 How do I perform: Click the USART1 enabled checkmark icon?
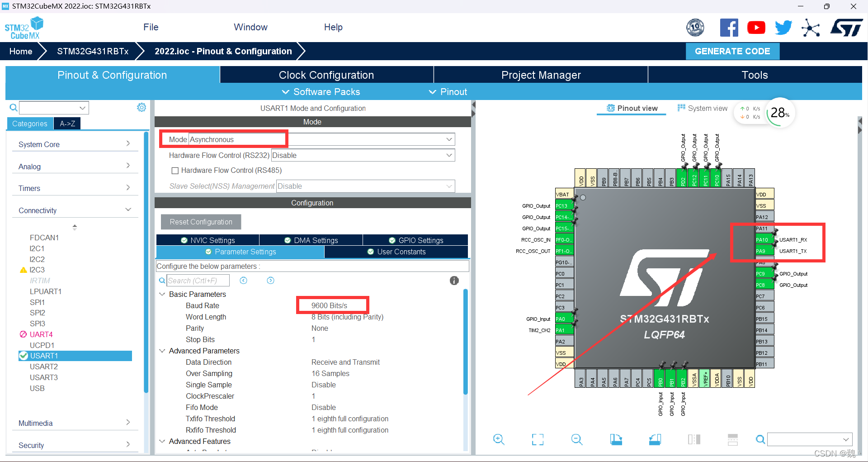coord(24,356)
